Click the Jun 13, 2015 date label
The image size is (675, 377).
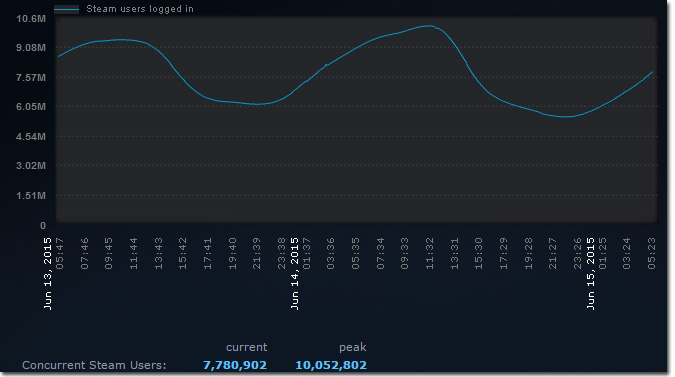click(x=47, y=273)
